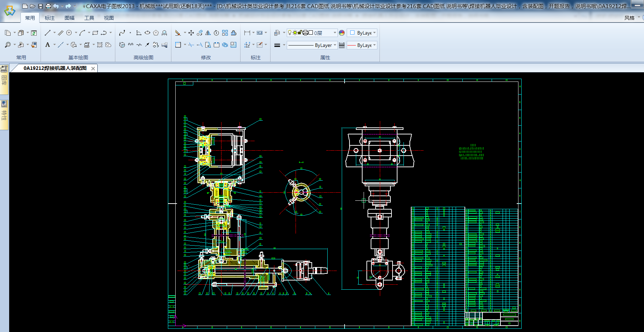Select the Line drawing tool
This screenshot has height=332, width=644.
tap(48, 33)
